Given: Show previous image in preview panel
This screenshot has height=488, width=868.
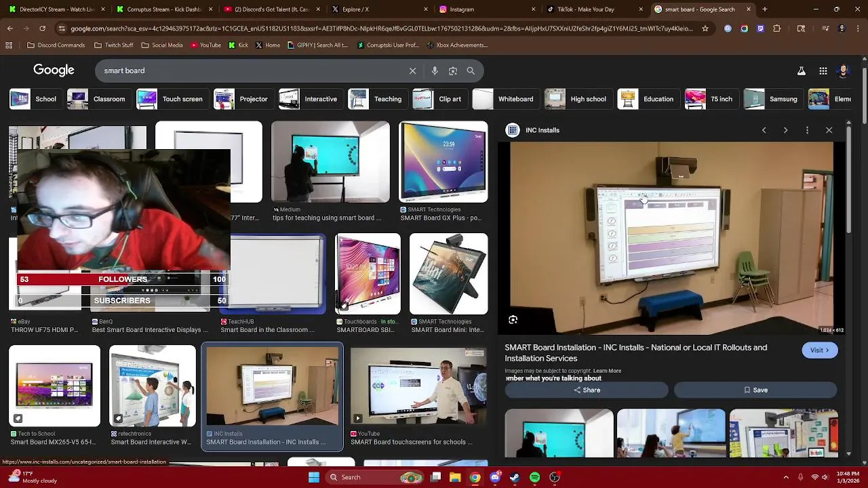Looking at the screenshot, I should pyautogui.click(x=764, y=130).
